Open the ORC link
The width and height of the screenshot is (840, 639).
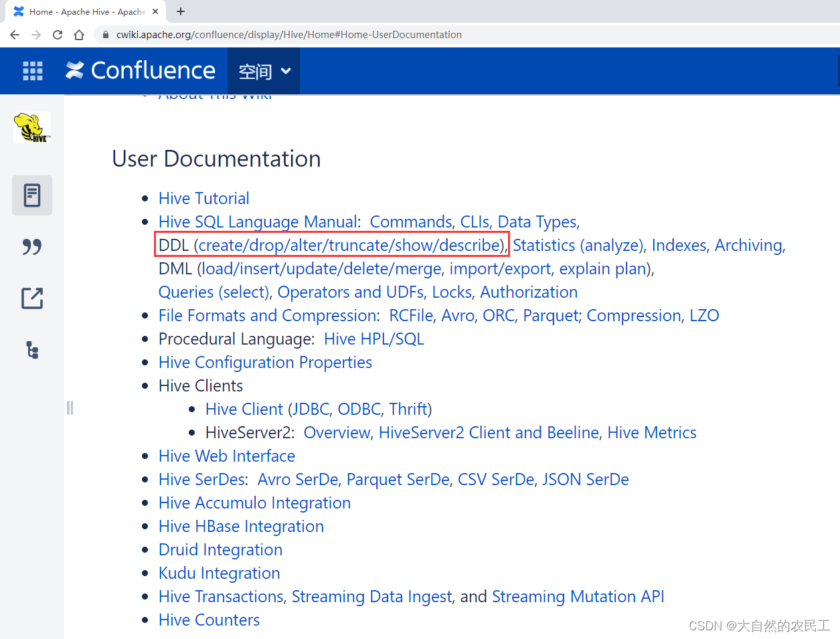pyautogui.click(x=499, y=316)
